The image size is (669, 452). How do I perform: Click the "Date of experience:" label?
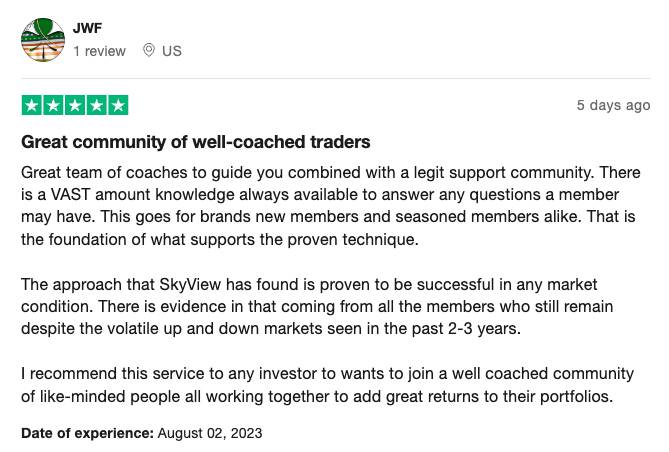click(x=87, y=433)
